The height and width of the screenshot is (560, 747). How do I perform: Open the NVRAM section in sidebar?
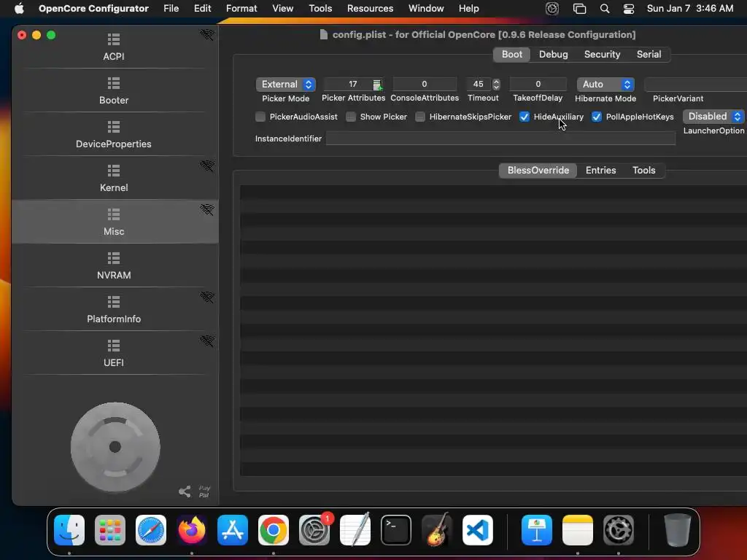(x=114, y=265)
